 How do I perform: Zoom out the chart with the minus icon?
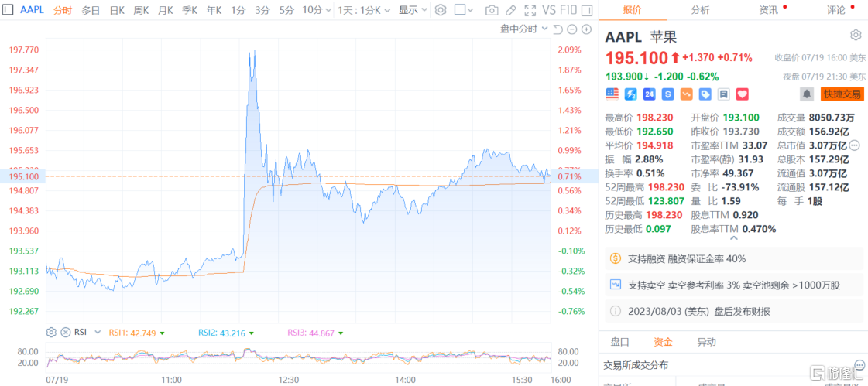point(572,29)
